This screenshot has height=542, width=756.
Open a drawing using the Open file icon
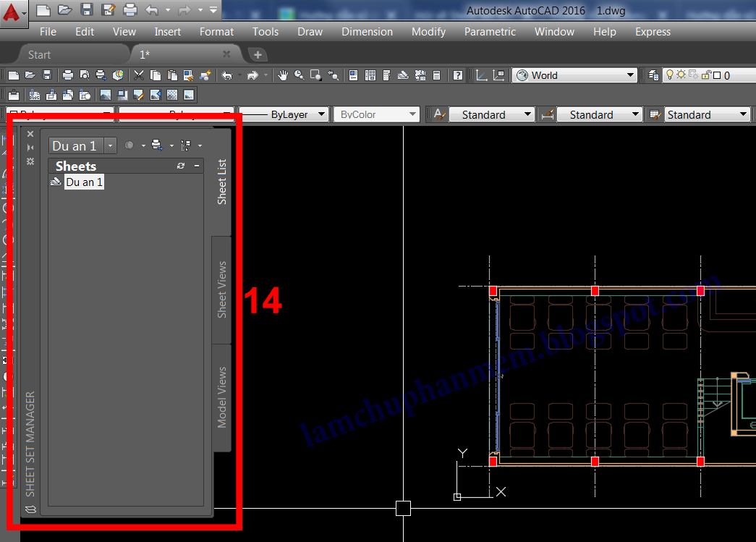tap(29, 75)
